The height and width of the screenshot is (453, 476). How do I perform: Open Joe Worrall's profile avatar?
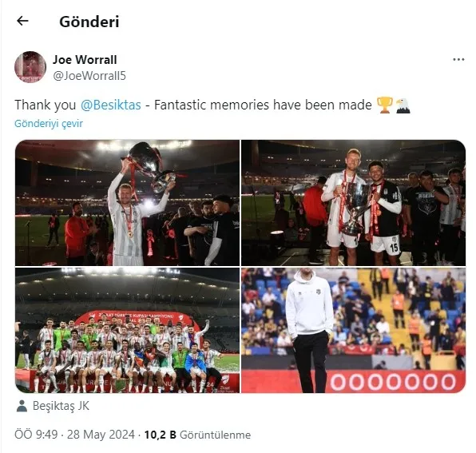pos(30,67)
